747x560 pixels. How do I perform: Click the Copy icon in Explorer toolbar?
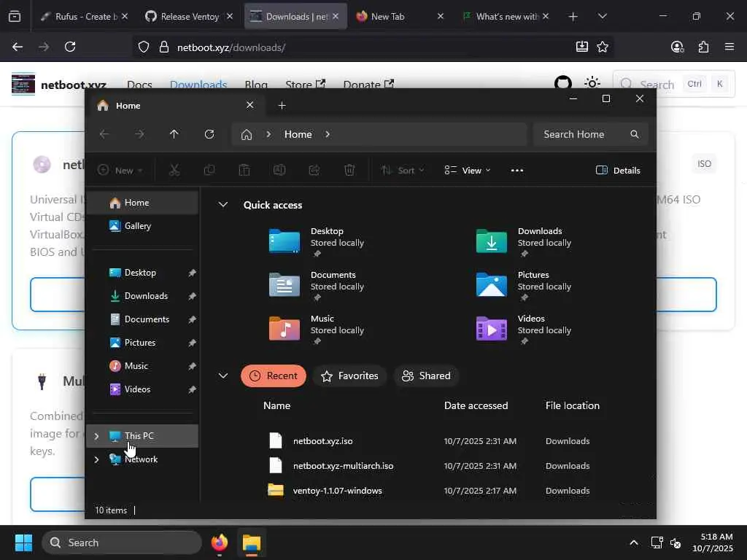coord(209,170)
